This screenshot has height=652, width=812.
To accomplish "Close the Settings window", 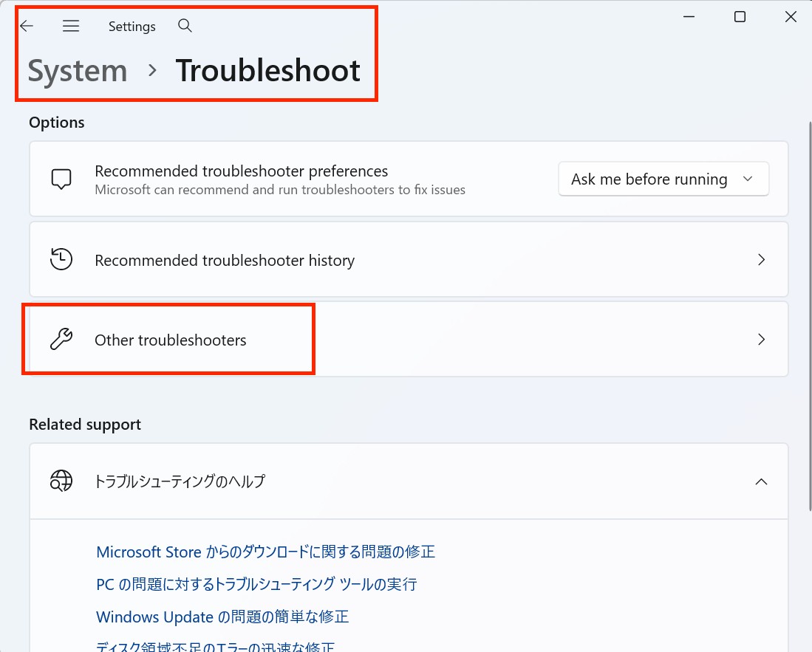I will click(791, 16).
